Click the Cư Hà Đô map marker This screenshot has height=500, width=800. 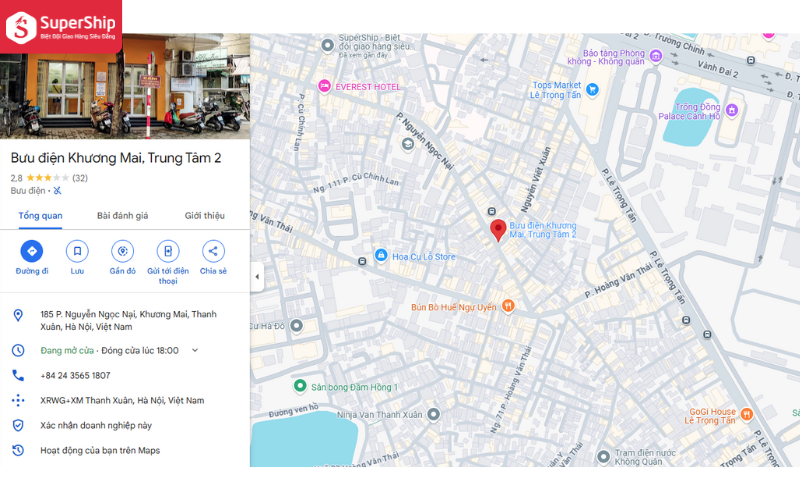pyautogui.click(x=296, y=326)
